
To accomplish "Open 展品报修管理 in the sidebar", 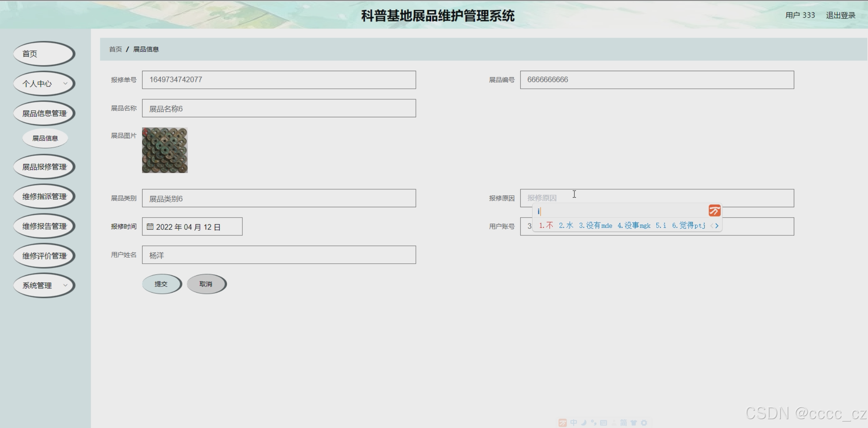I will [44, 167].
